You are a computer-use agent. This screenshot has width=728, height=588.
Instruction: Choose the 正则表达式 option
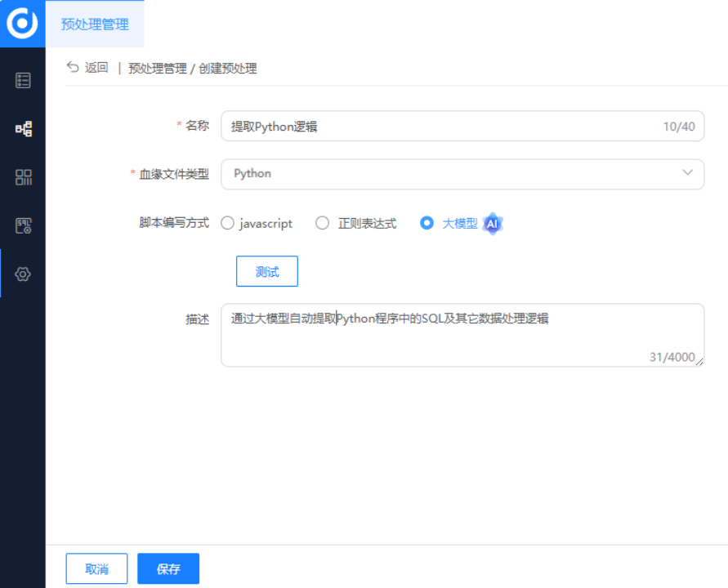(323, 223)
